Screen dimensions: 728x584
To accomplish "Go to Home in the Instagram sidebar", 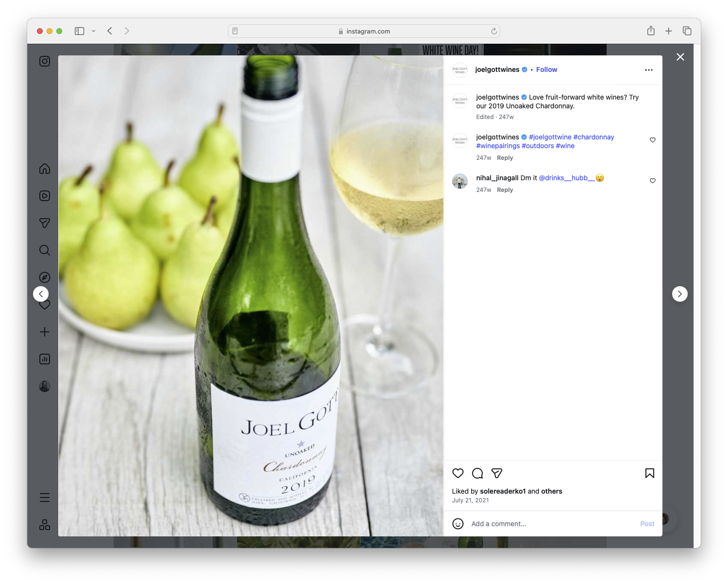I will point(45,169).
